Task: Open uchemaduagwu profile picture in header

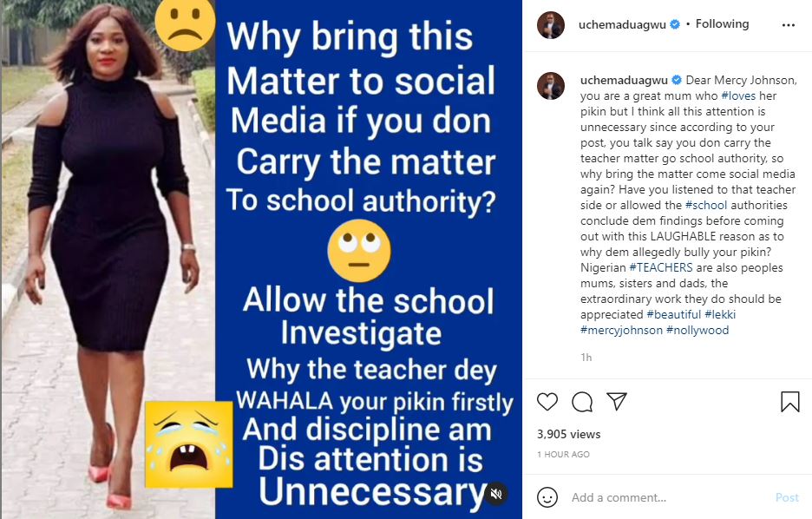Action: 551,25
